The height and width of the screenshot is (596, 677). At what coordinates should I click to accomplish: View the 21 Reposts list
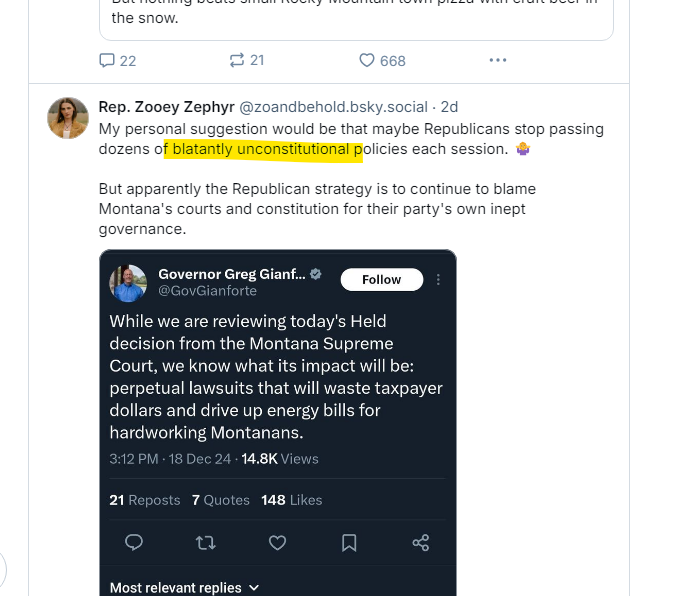(145, 500)
